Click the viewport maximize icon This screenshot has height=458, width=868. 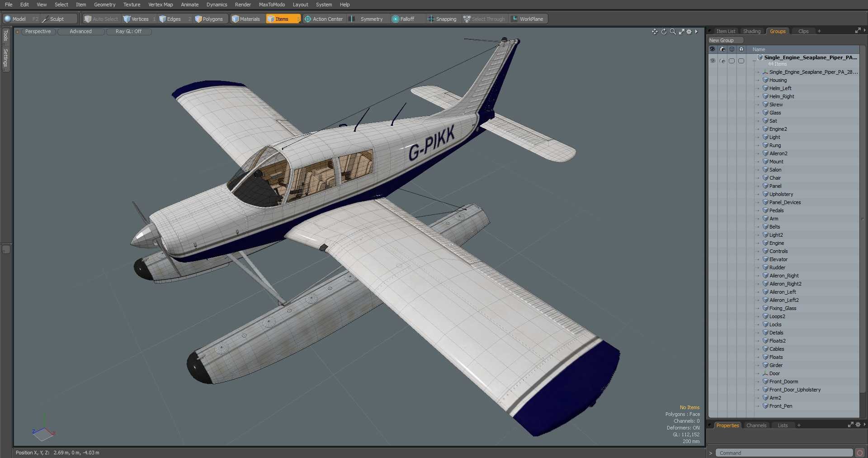681,32
